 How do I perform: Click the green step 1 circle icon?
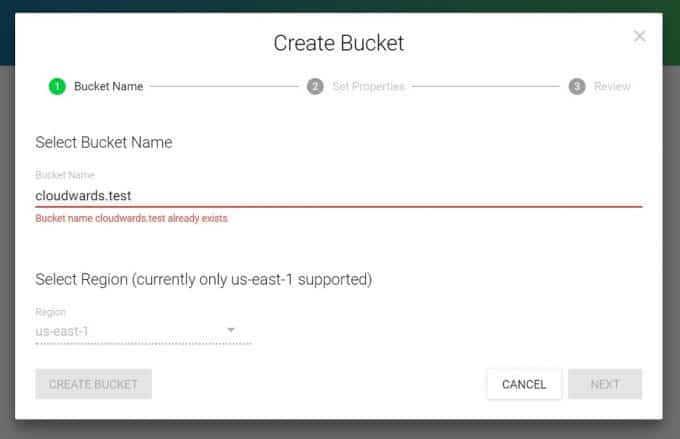tap(57, 86)
